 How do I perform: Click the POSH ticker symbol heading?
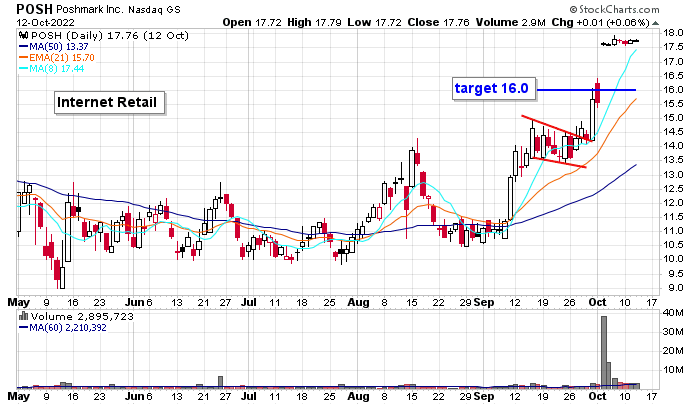pos(34,9)
